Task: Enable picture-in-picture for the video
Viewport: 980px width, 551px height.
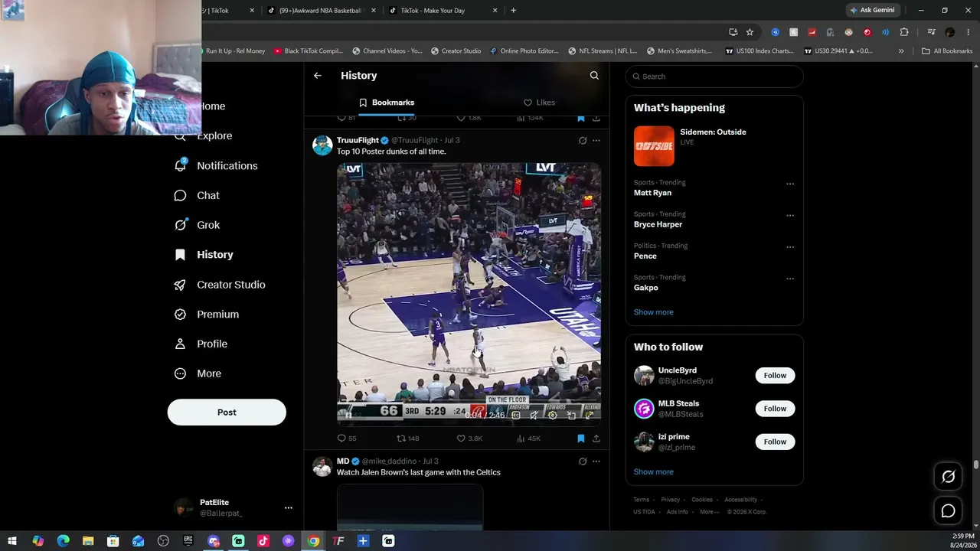Action: [x=571, y=415]
